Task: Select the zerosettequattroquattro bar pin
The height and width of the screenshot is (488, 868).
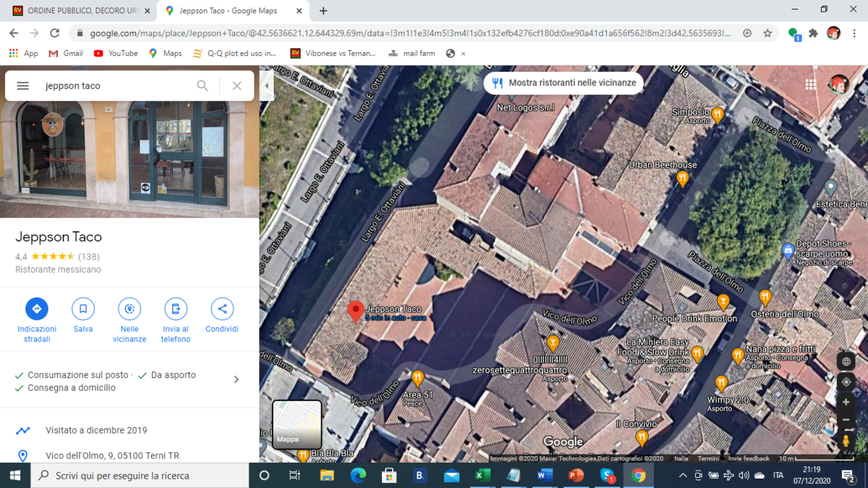Action: pyautogui.click(x=553, y=342)
